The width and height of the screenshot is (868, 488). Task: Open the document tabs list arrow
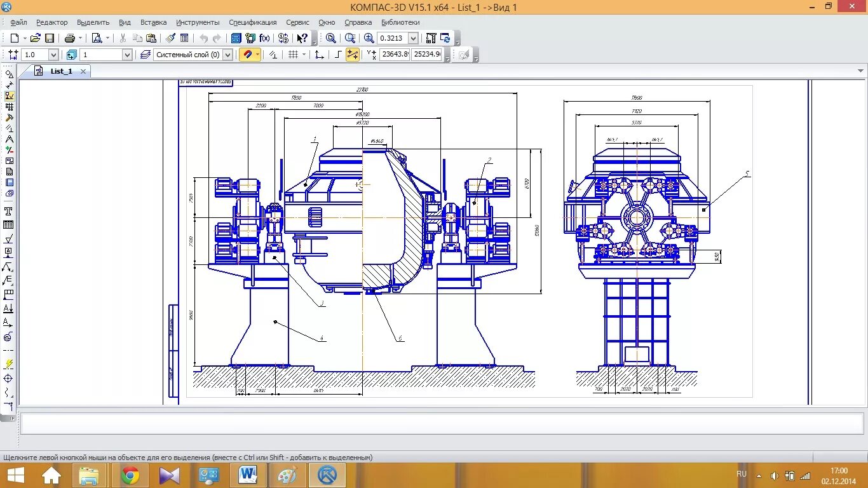click(x=861, y=71)
